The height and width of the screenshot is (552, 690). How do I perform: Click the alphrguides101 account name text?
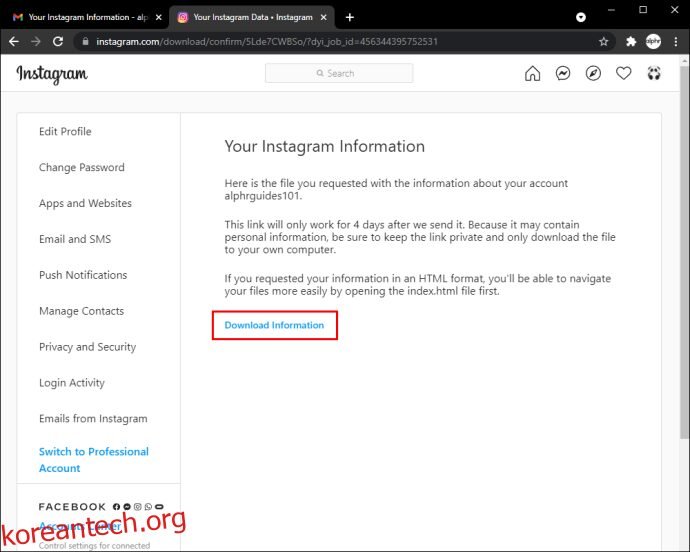coord(262,196)
